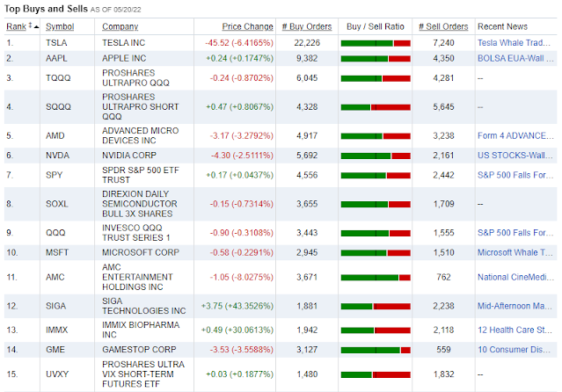This screenshot has height=392, width=562.
Task: Click INVESCO QQQ TRUST SERIES 1 name
Action: click(x=135, y=233)
